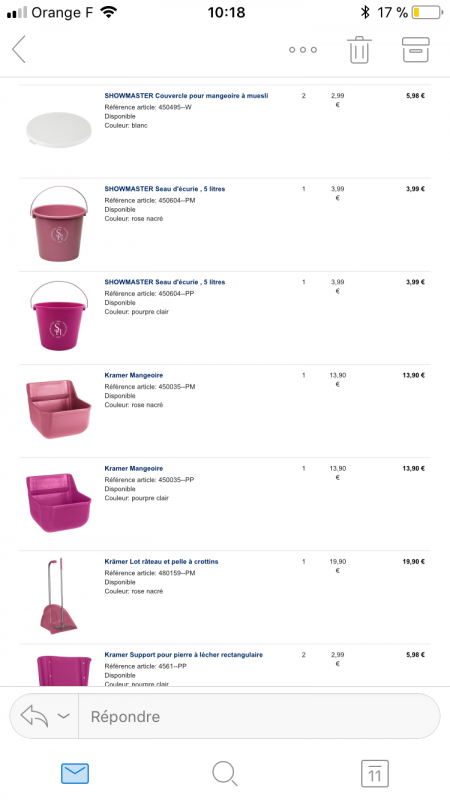Open the Search tab
The image size is (450, 800).
click(224, 773)
